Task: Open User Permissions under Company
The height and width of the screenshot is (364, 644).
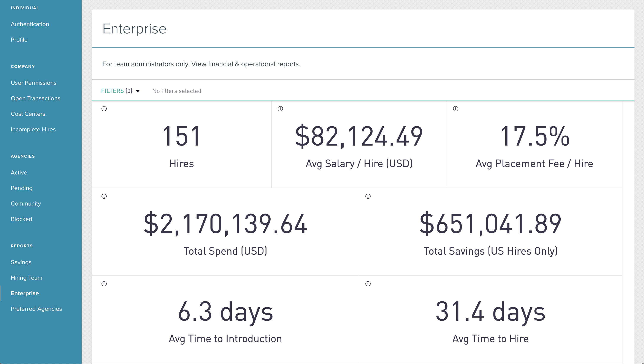Action: pyautogui.click(x=33, y=83)
